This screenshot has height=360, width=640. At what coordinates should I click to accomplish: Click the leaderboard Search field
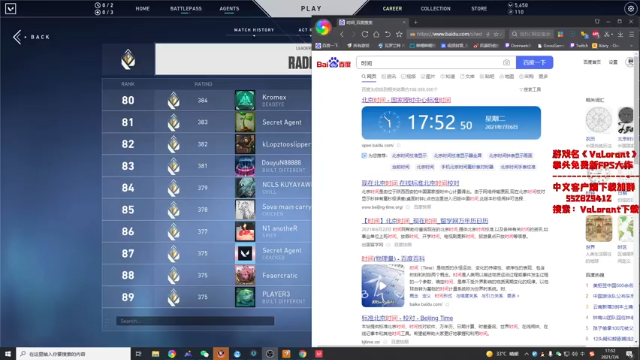click(195, 321)
